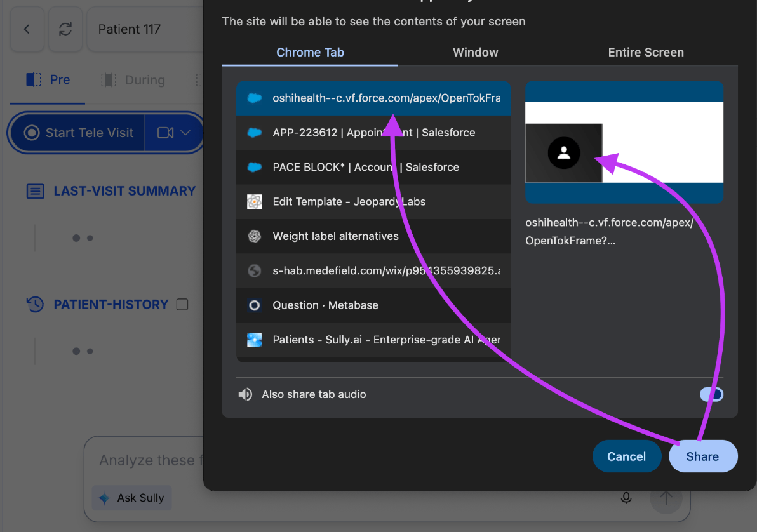Switch to the Window tab
757x532 pixels.
[475, 53]
